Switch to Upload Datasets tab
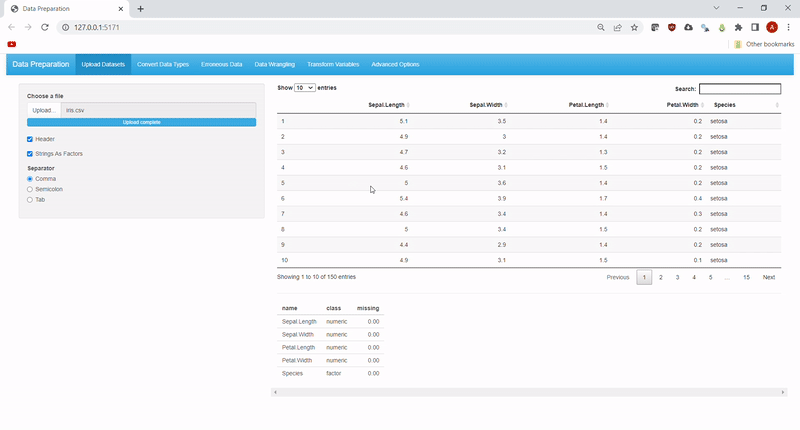Image resolution: width=800 pixels, height=430 pixels. point(103,64)
